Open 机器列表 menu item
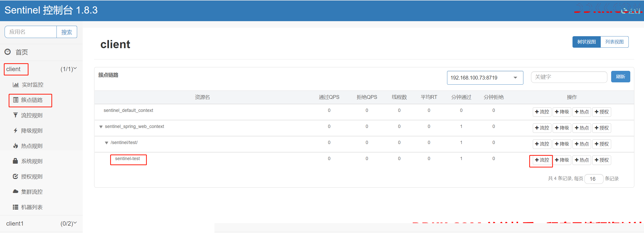Image resolution: width=644 pixels, height=233 pixels. 32,207
